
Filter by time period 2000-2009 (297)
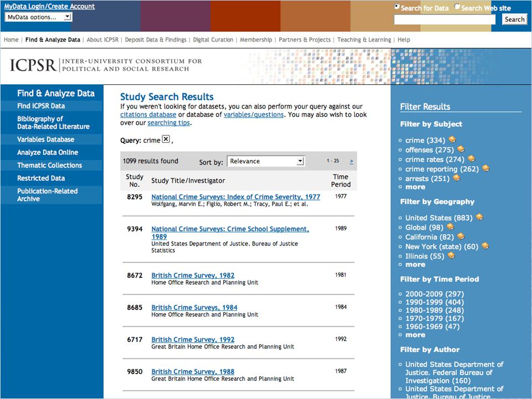pyautogui.click(x=434, y=294)
